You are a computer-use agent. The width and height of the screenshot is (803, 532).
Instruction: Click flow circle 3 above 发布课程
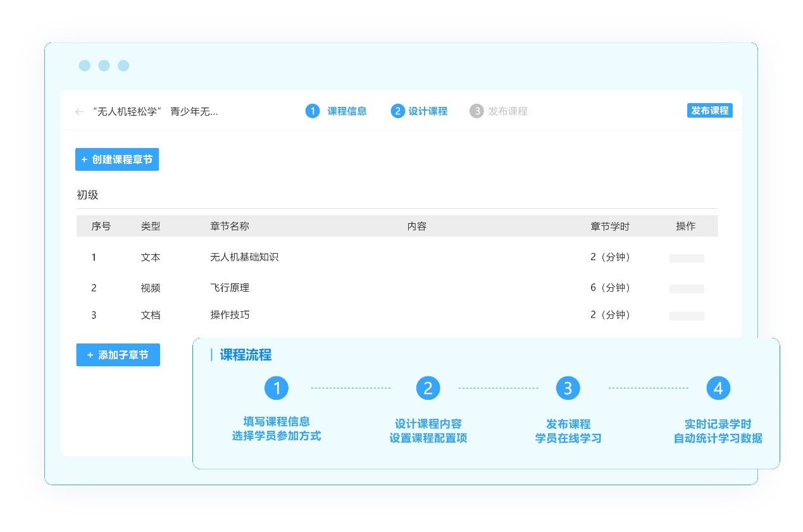pos(568,388)
